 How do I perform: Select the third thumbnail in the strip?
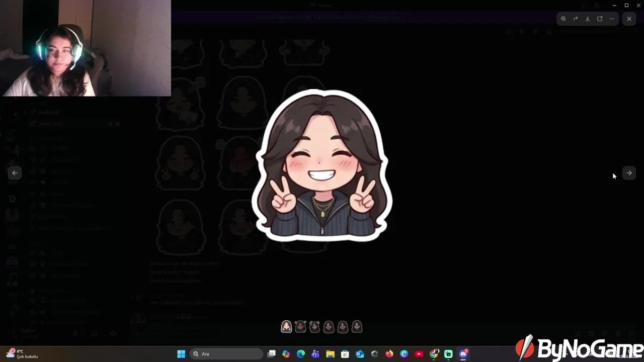click(314, 327)
